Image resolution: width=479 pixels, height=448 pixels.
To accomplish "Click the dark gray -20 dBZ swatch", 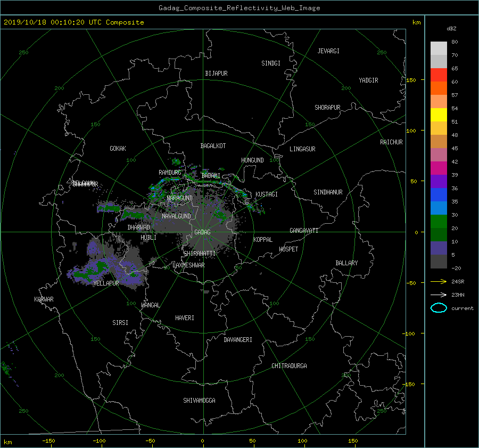I will pos(439,261).
